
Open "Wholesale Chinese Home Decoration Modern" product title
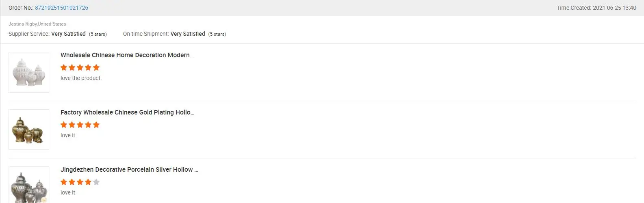point(128,55)
